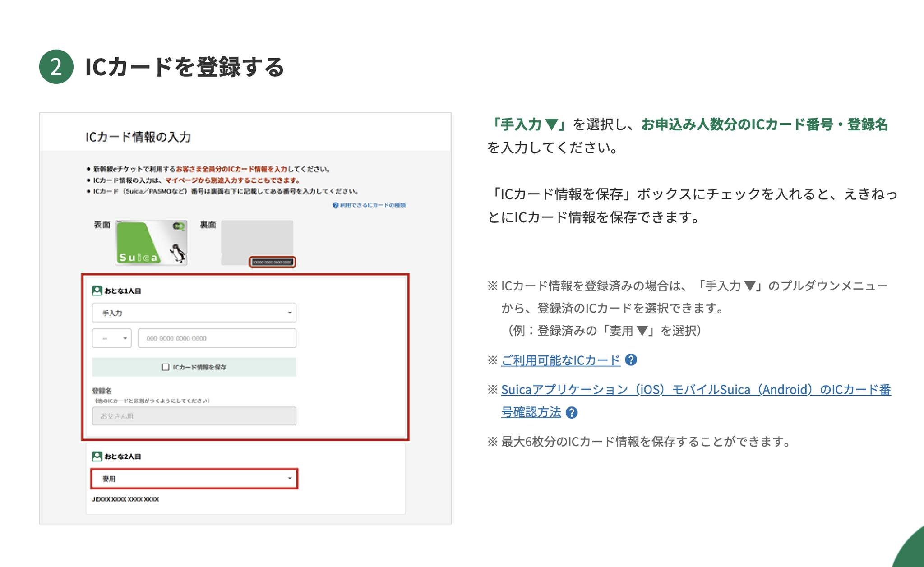924x567 pixels.
Task: Click 利用できるICカードの種類 link
Action: click(373, 205)
